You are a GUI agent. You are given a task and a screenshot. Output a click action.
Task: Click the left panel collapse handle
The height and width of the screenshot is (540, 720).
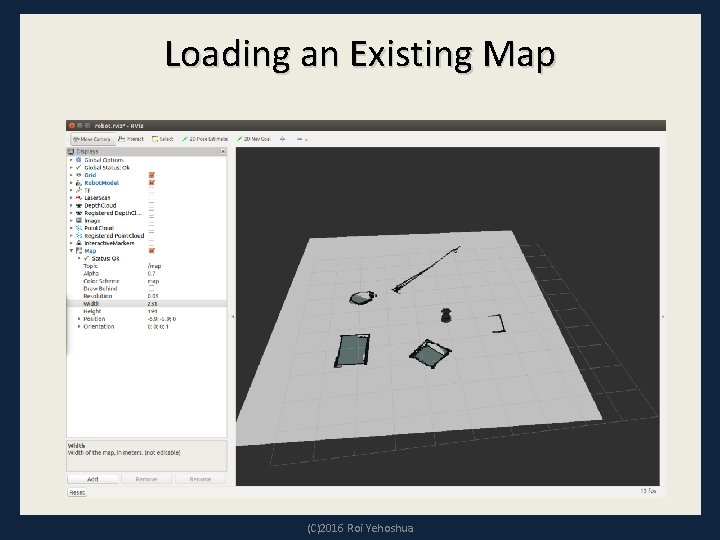(x=232, y=316)
